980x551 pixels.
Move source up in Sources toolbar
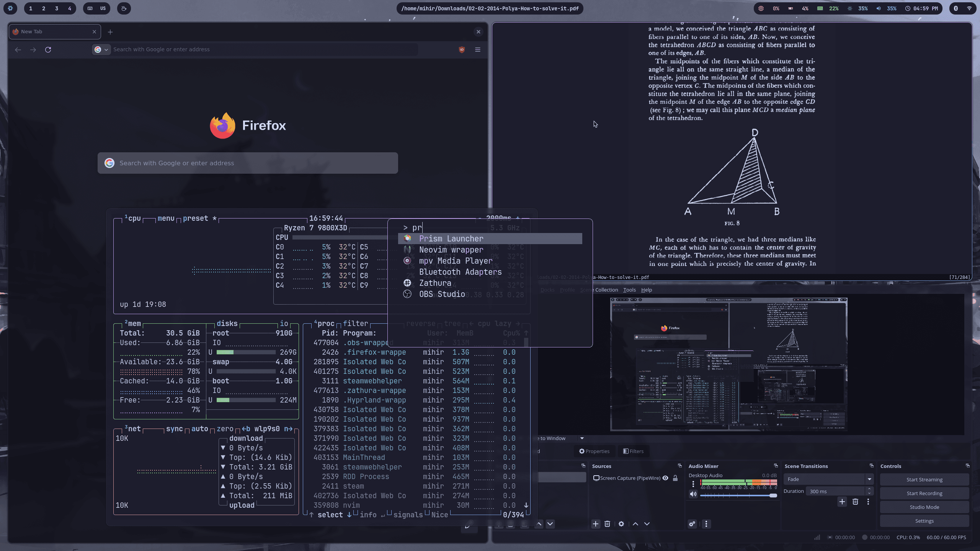635,524
